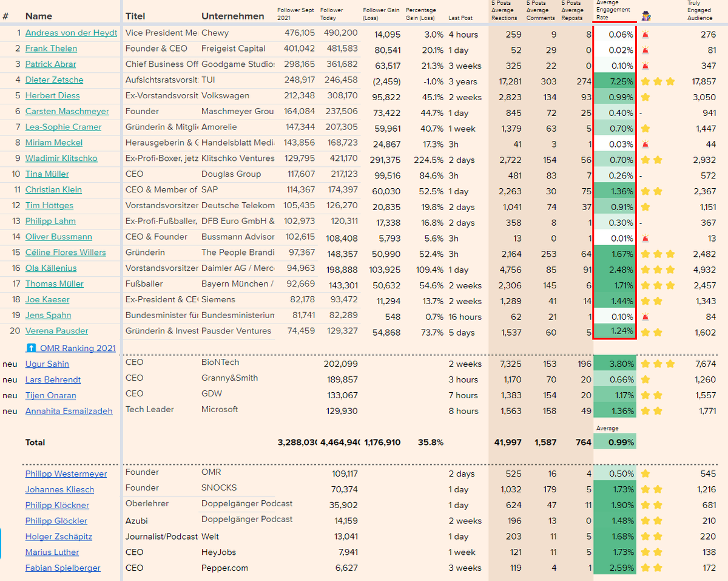The width and height of the screenshot is (728, 581).
Task: Select the 17,857 truly engaged audience cell
Action: (x=704, y=82)
